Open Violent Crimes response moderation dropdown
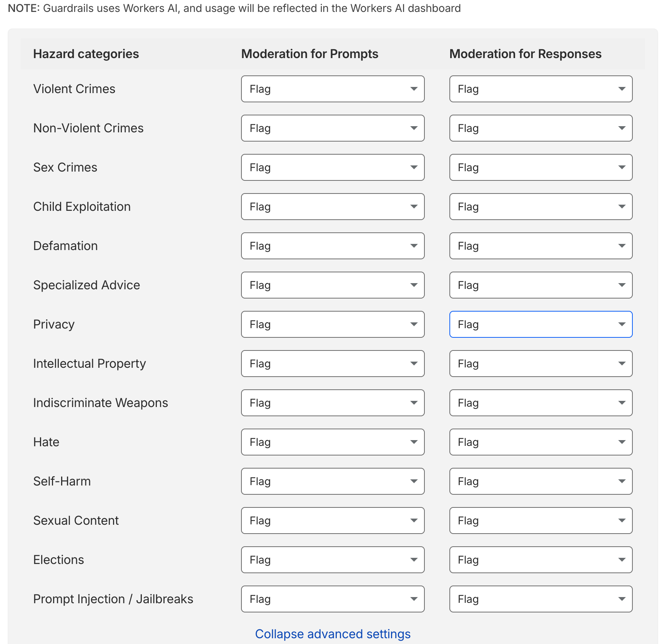This screenshot has width=662, height=644. (541, 89)
